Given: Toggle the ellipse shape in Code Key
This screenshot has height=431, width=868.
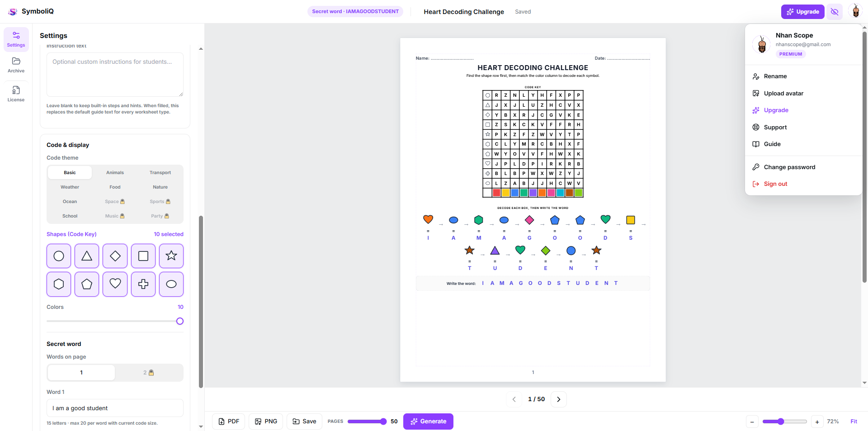Looking at the screenshot, I should coord(171,284).
